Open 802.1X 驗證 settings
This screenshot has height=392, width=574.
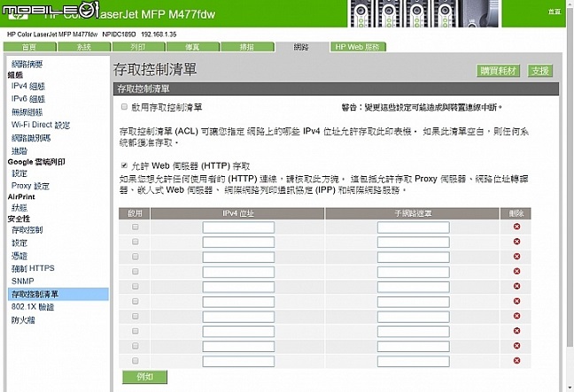[33, 307]
